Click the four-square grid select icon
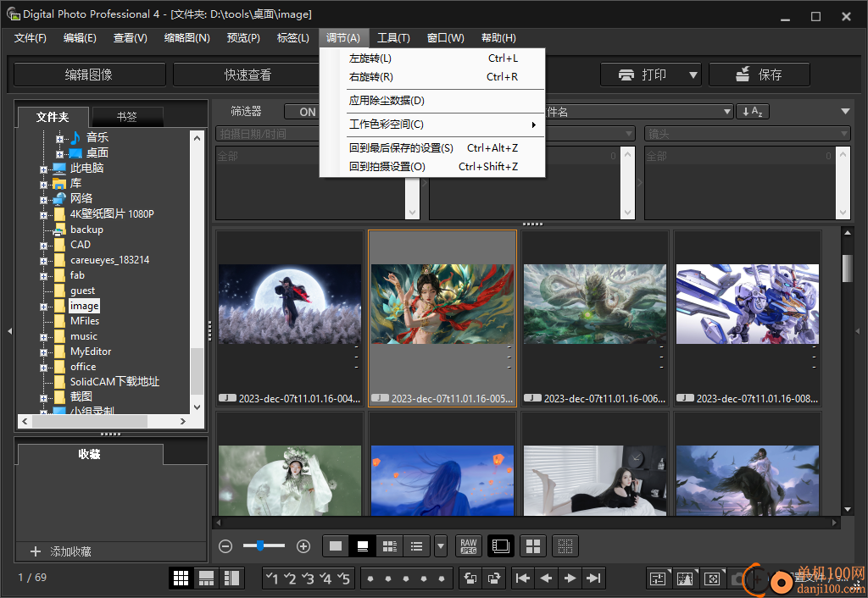The width and height of the screenshot is (868, 598). coord(533,546)
